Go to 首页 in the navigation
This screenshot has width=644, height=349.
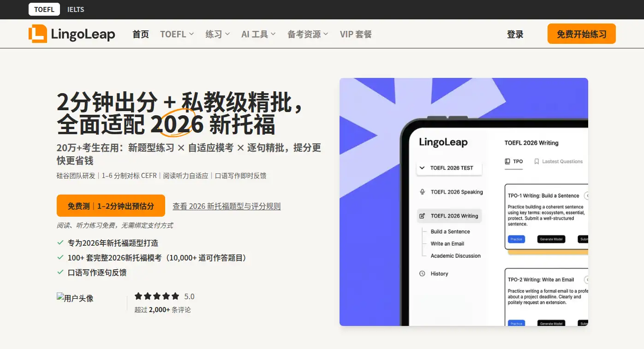(x=141, y=34)
